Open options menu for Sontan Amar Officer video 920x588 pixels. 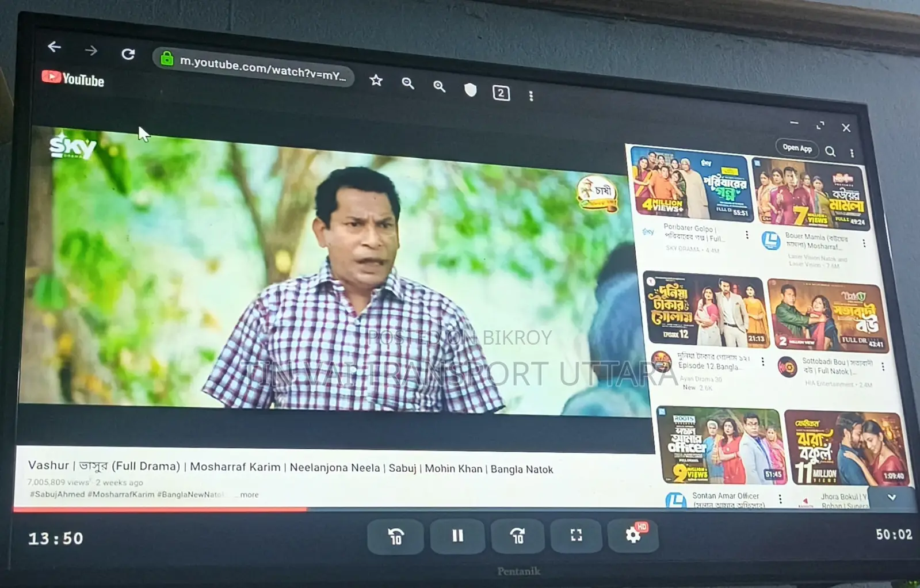click(x=780, y=499)
